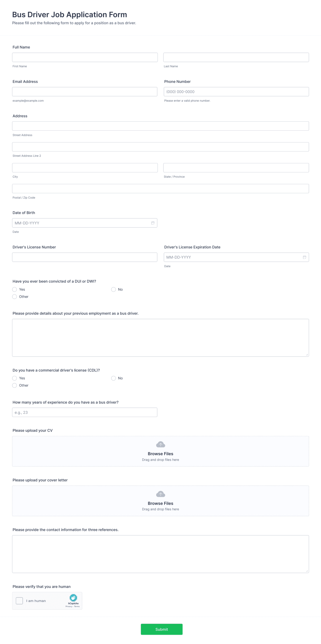
Task: Submit the job application form
Action: pos(162,629)
